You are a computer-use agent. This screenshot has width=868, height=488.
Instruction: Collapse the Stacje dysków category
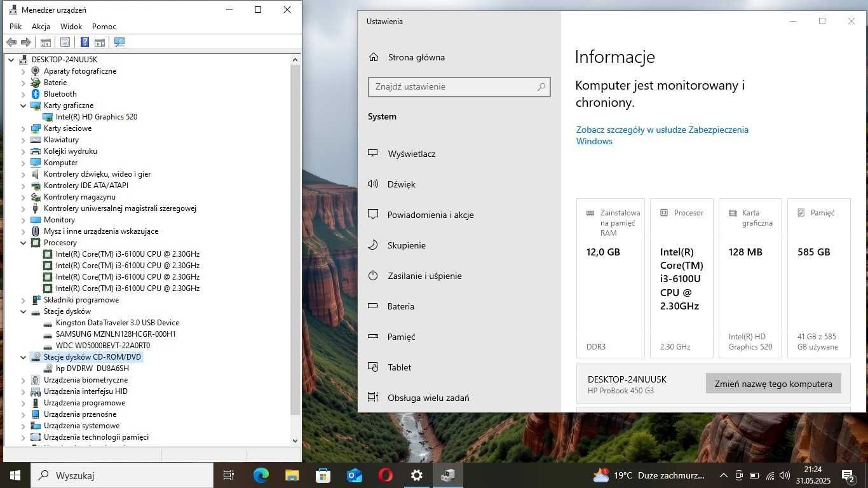(x=24, y=311)
